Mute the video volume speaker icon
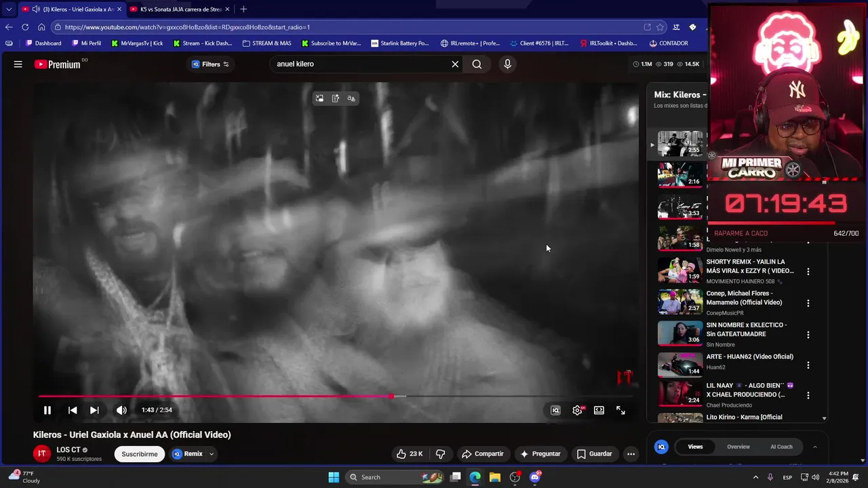Image resolution: width=868 pixels, height=488 pixels. 121,410
